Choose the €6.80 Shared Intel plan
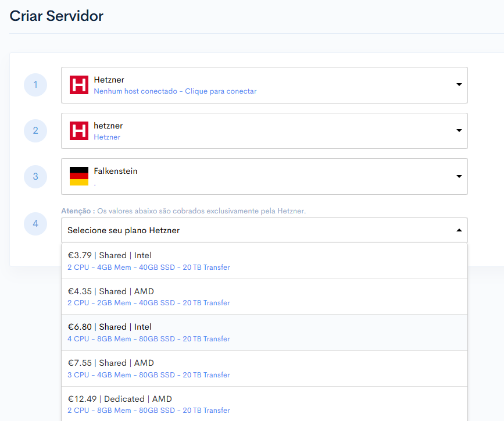Viewport: 504px width, 421px height. [264, 333]
